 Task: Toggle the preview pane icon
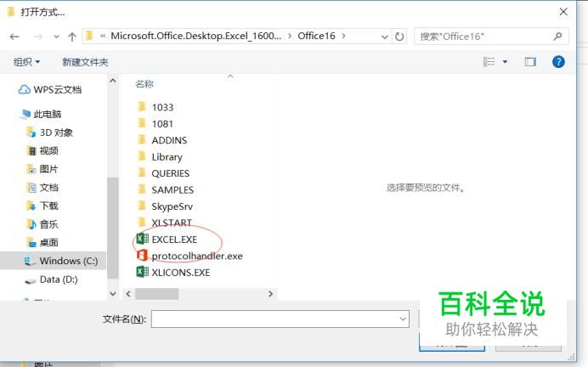tap(530, 62)
